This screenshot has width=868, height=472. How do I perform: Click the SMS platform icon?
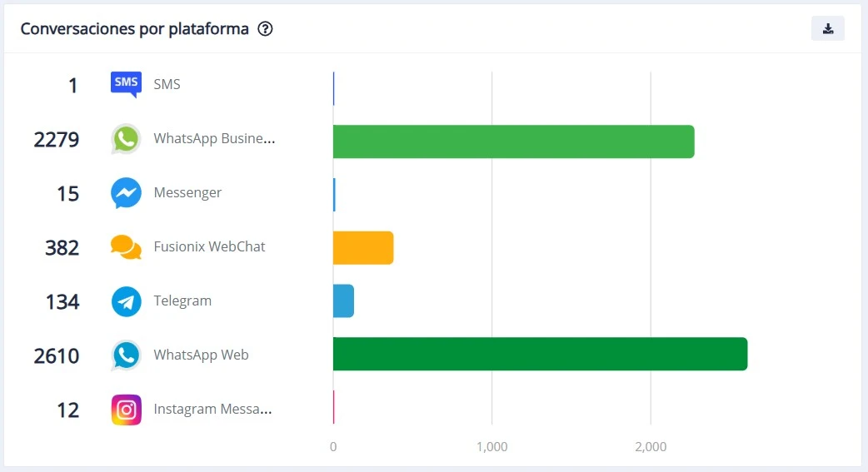pyautogui.click(x=127, y=85)
